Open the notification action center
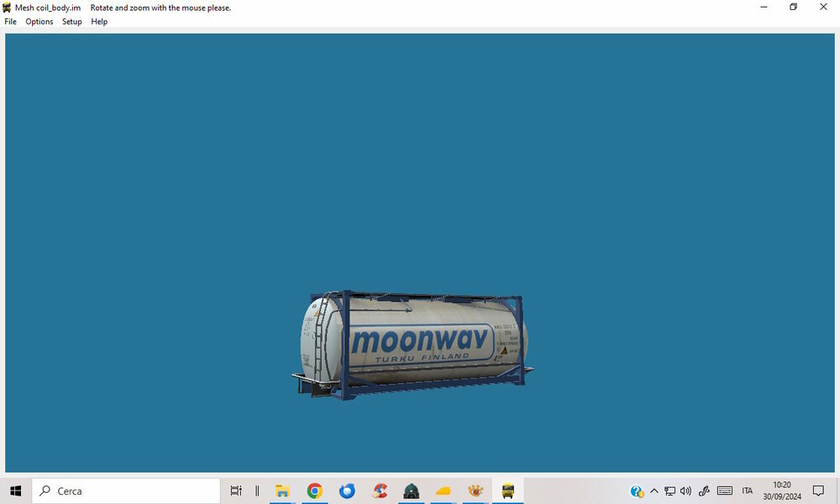Screen dimensions: 840x504 [x=818, y=491]
